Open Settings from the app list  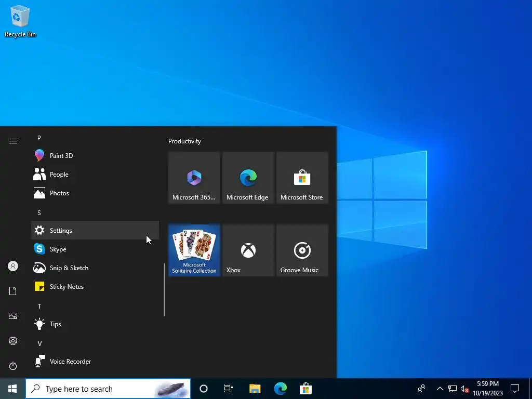(95, 230)
